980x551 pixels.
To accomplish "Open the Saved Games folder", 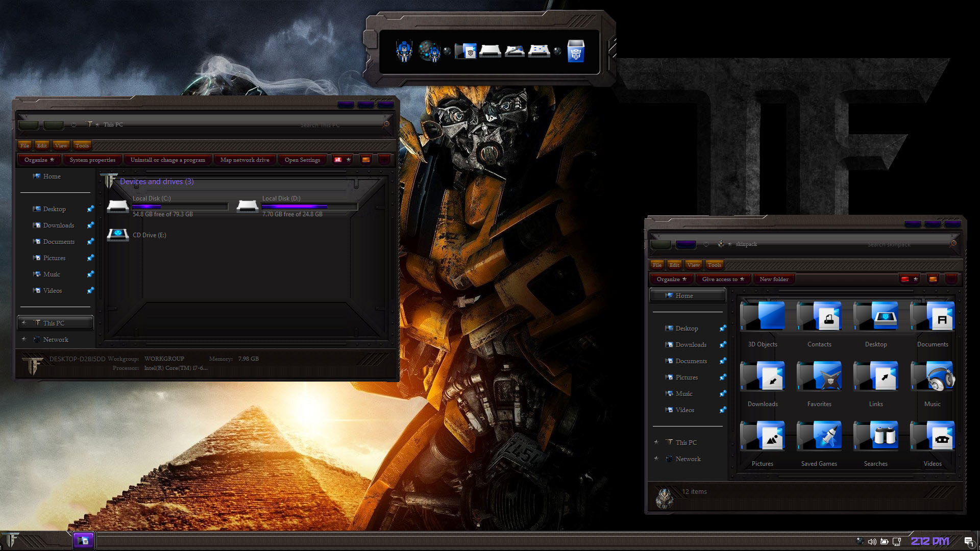I will (x=819, y=437).
